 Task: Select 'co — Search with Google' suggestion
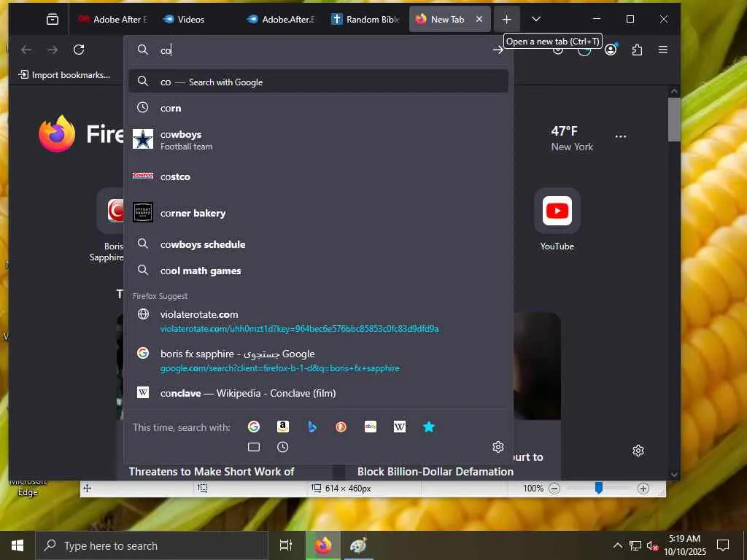coord(318,82)
